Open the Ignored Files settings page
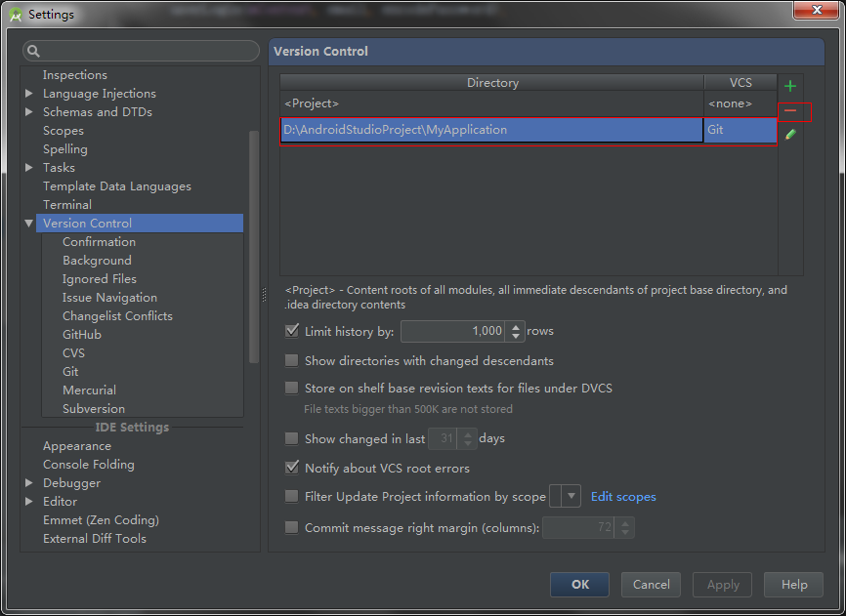 [100, 279]
